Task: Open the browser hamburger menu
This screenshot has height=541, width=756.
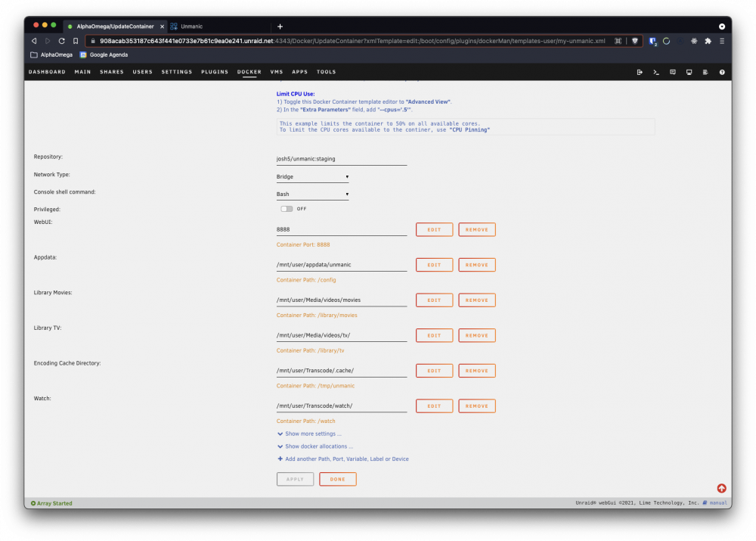Action: click(x=722, y=41)
